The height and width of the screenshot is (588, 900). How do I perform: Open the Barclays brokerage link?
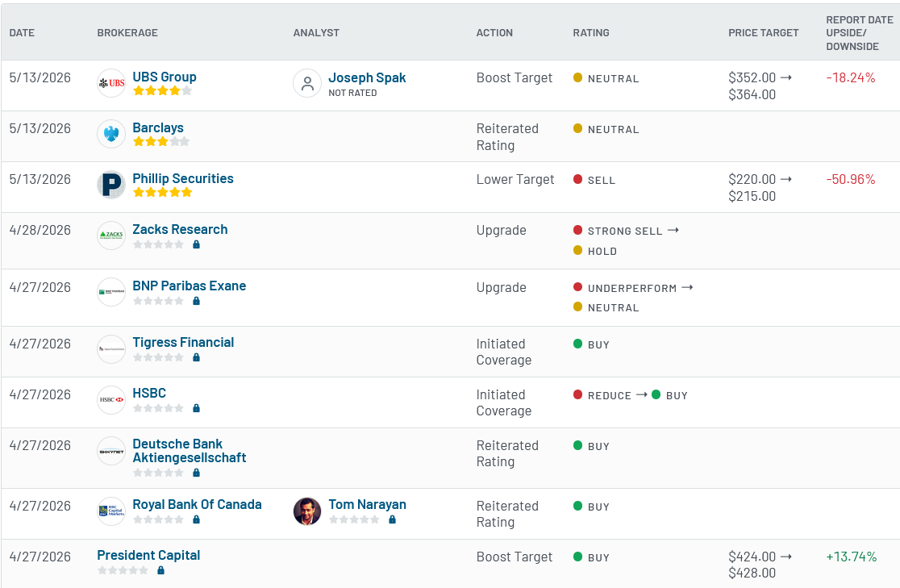coord(158,127)
